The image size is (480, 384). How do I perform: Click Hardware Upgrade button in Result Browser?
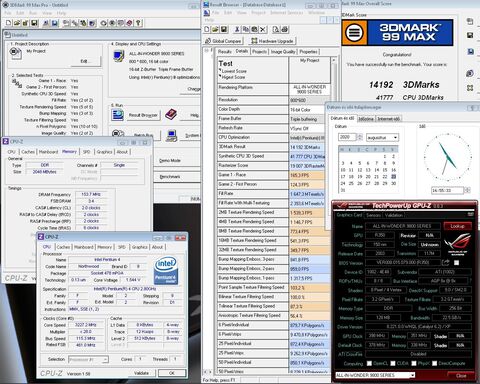(272, 41)
